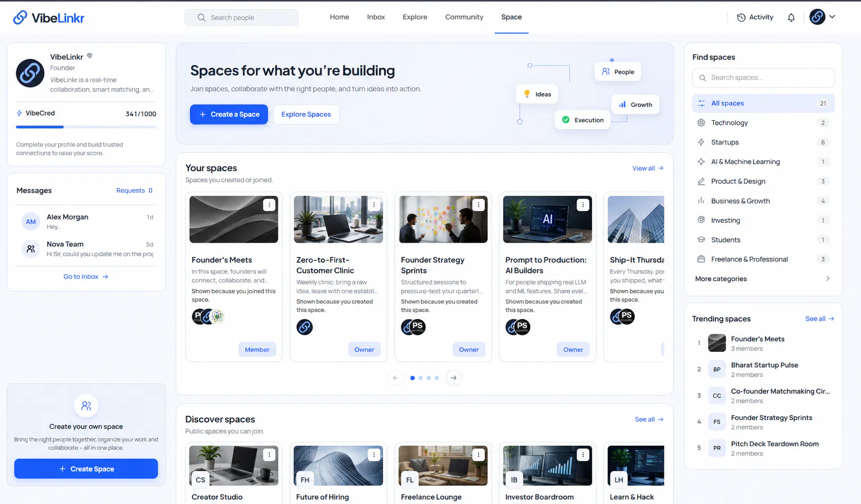The height and width of the screenshot is (504, 861).
Task: Open the Inbox tab
Action: click(x=376, y=17)
